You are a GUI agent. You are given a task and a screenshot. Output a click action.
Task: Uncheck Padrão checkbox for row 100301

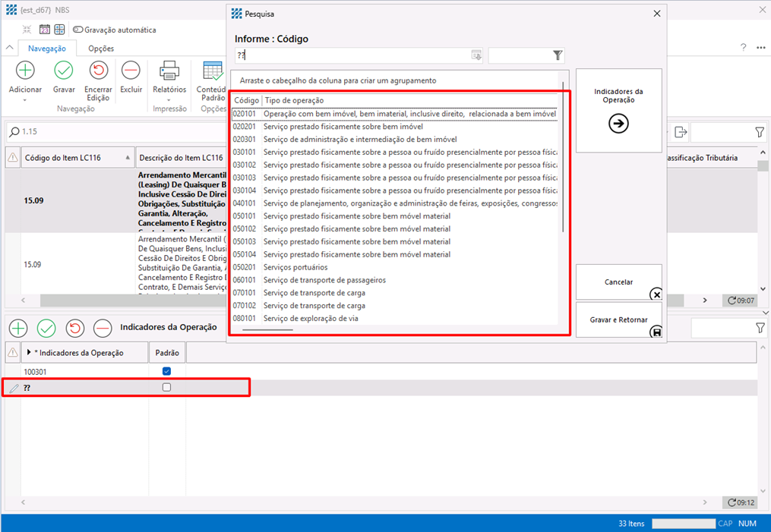pos(167,372)
